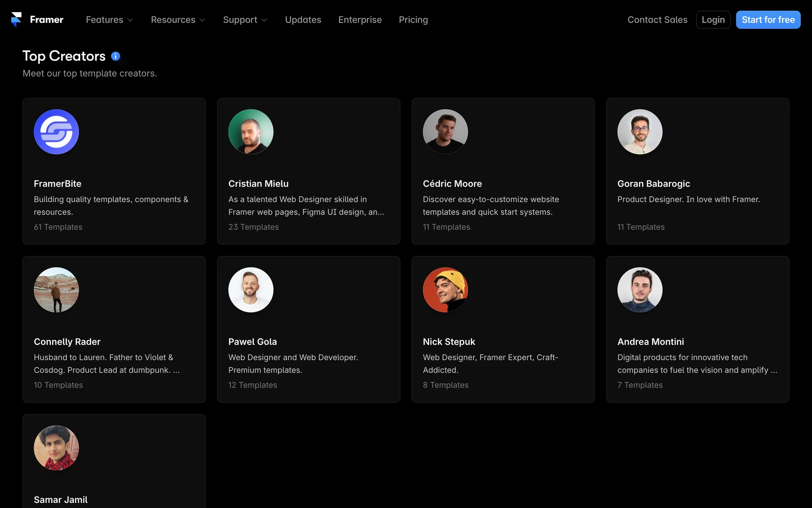Click Samar Jamil's profile picture

56,447
